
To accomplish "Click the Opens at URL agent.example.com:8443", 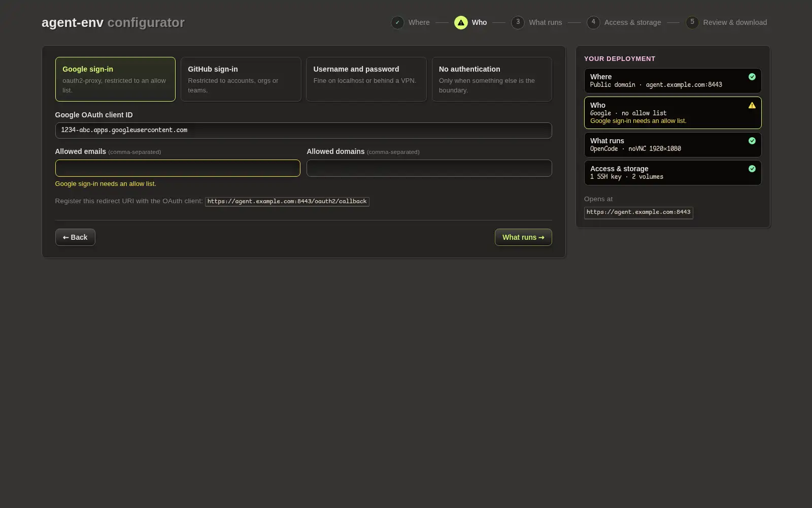I will point(638,212).
